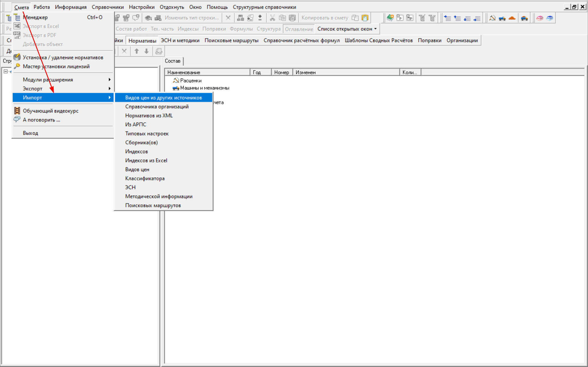Click the pink stacked books icon

[540, 18]
